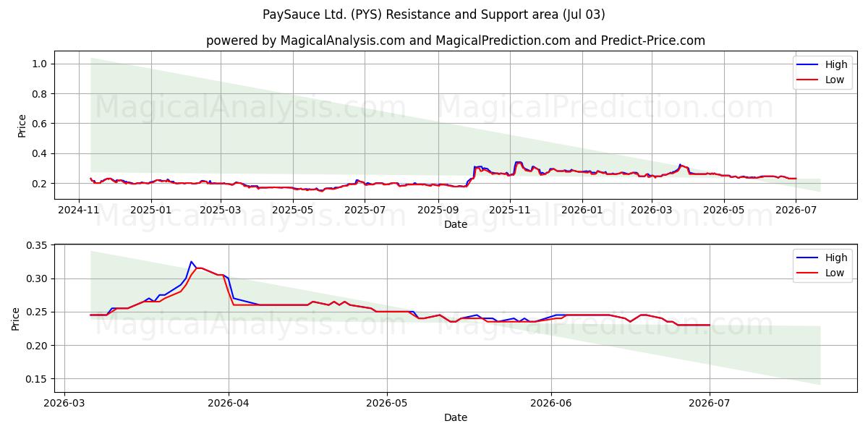Screen dimensions: 868x434
Task: Click the 'Date' x-axis label of bottom chart
Action: [456, 417]
